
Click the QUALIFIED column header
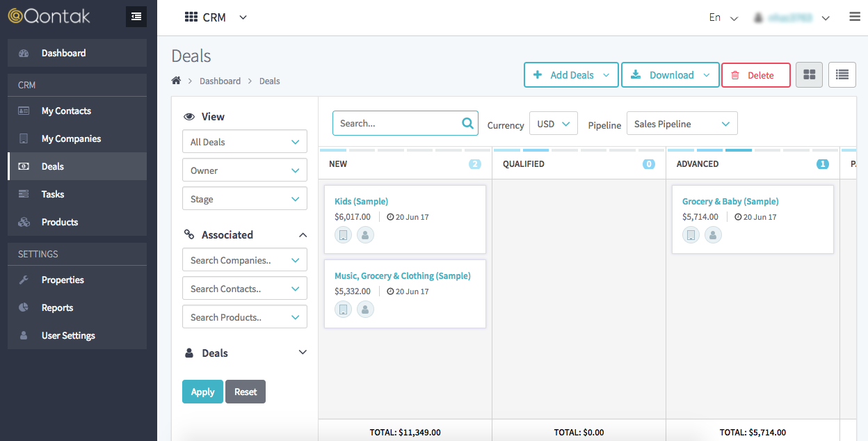[524, 164]
